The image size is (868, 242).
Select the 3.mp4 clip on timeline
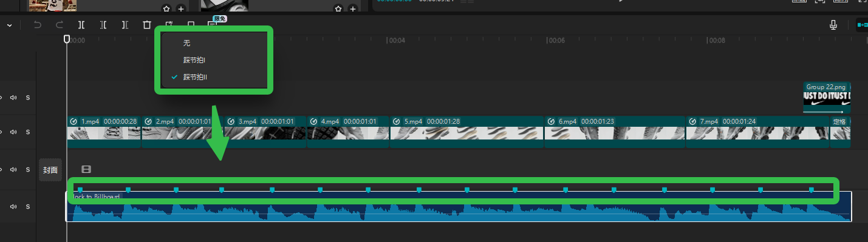pos(265,132)
